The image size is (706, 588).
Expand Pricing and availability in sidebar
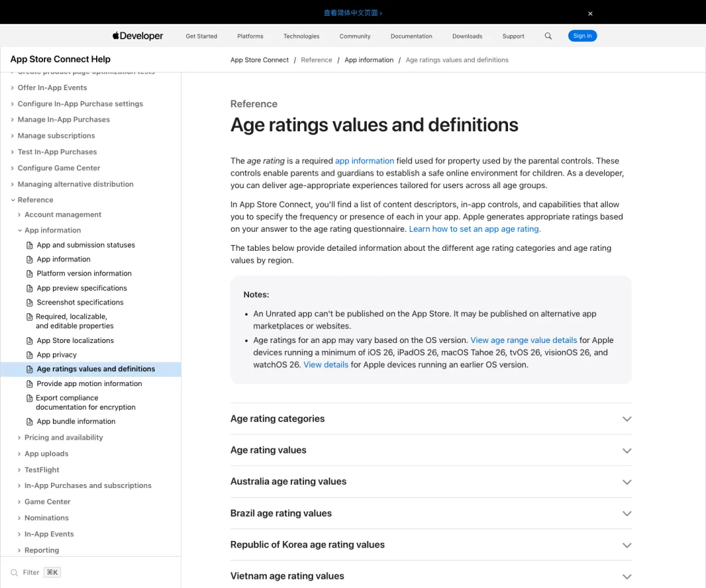coord(20,438)
